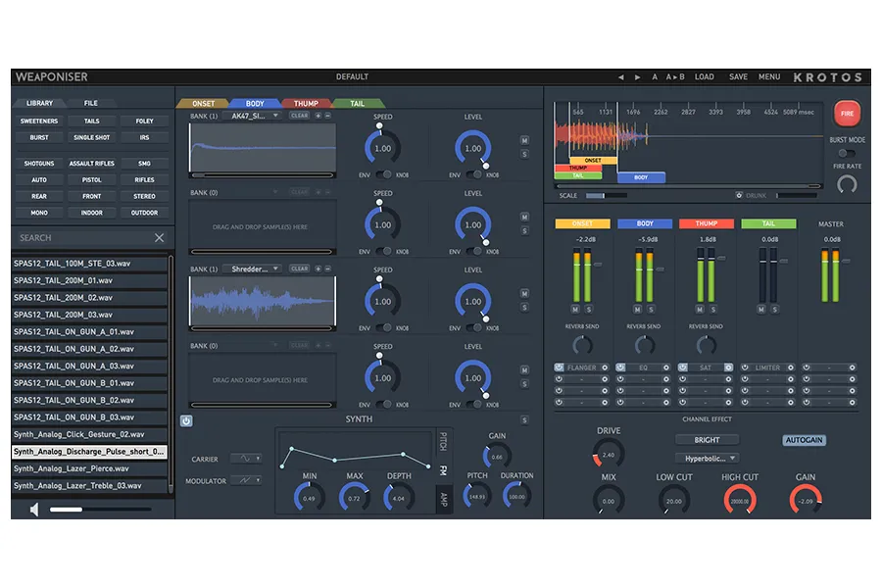Image resolution: width=882 pixels, height=588 pixels.
Task: Click into the SEARCH input field
Action: tap(84, 237)
